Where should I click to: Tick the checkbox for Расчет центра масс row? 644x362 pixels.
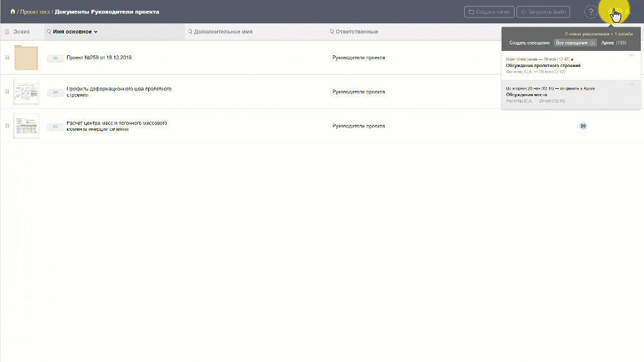[x=7, y=126]
